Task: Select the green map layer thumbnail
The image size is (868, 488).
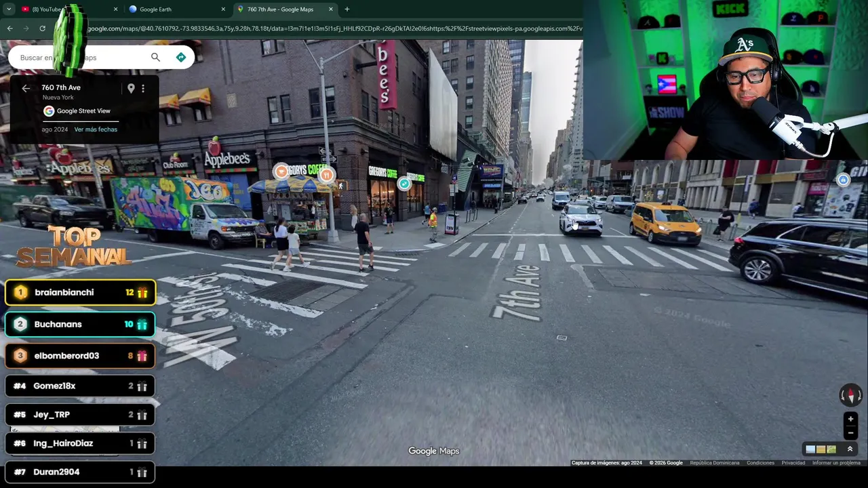Action: coord(831,449)
